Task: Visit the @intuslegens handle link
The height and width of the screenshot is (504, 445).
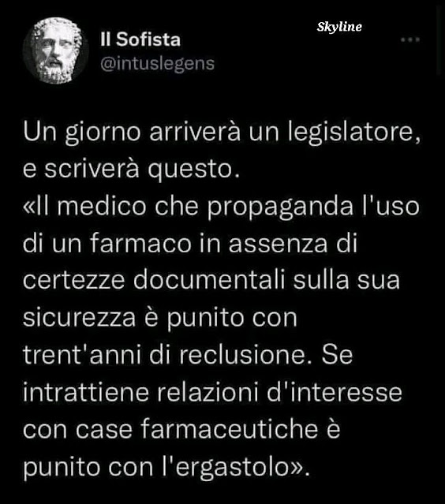Action: click(x=157, y=64)
